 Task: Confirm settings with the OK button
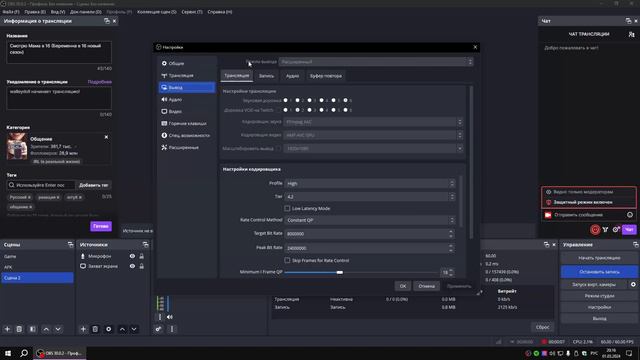click(403, 286)
